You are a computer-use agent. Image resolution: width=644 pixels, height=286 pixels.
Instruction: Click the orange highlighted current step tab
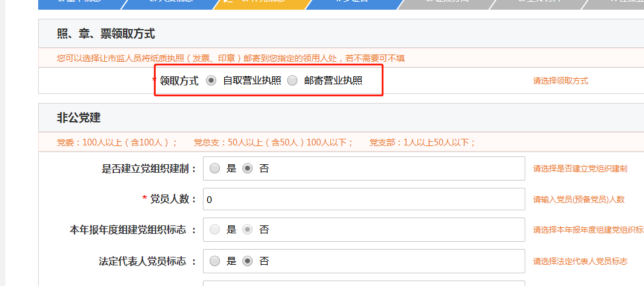pyautogui.click(x=261, y=4)
